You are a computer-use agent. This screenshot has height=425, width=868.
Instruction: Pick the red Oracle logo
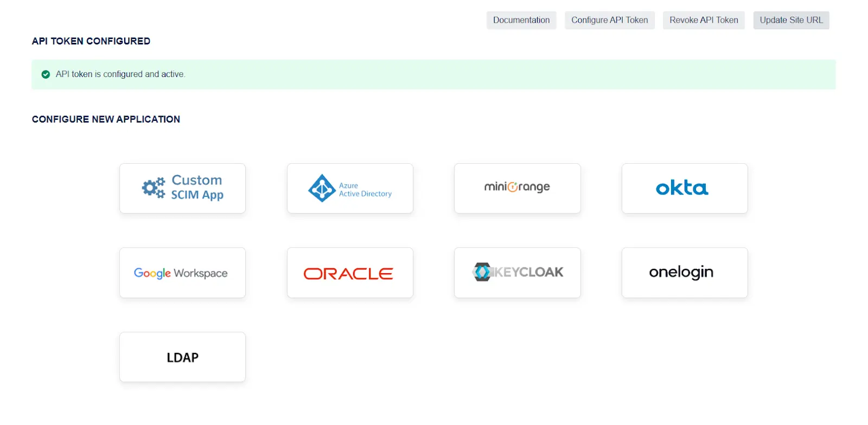click(348, 274)
